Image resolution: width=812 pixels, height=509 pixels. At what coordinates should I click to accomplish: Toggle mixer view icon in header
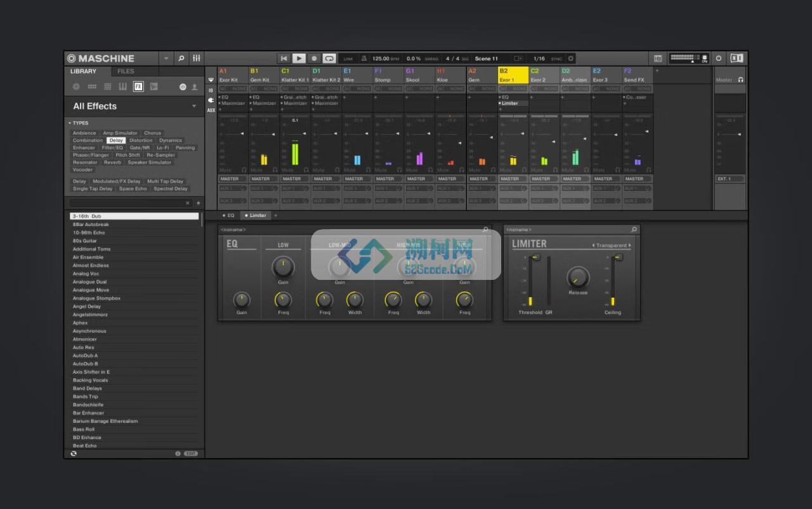(x=197, y=58)
